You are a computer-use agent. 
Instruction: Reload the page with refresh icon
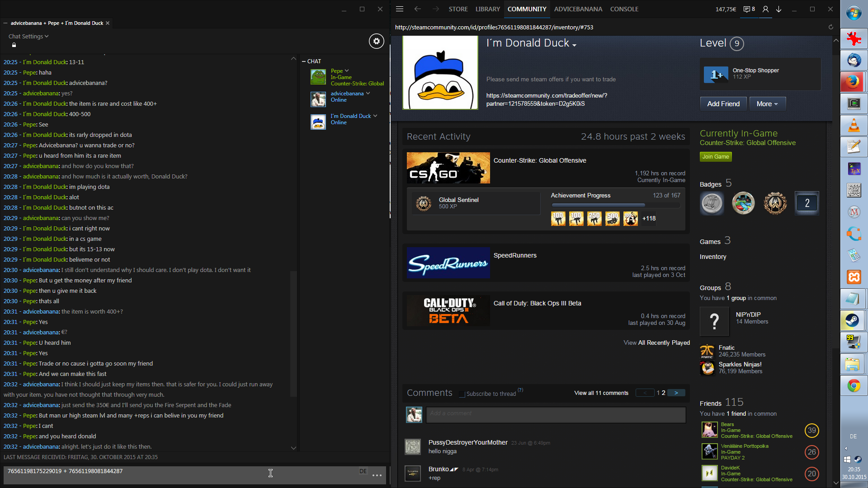830,27
